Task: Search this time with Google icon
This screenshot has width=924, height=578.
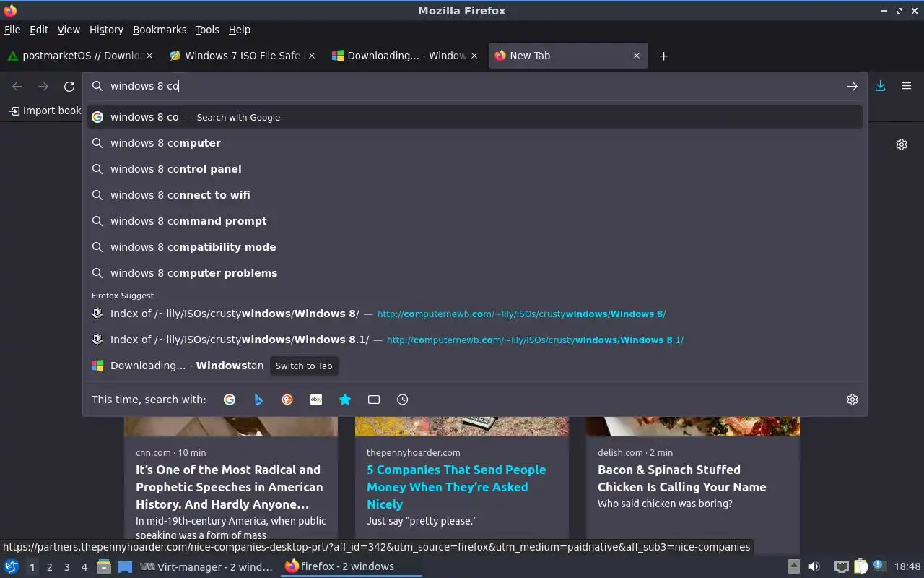Action: tap(230, 400)
